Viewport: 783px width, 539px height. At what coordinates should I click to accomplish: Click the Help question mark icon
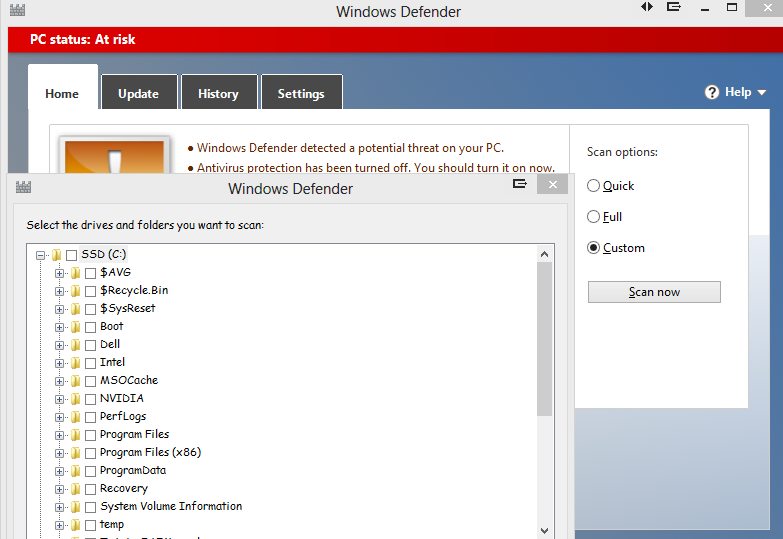(x=712, y=92)
